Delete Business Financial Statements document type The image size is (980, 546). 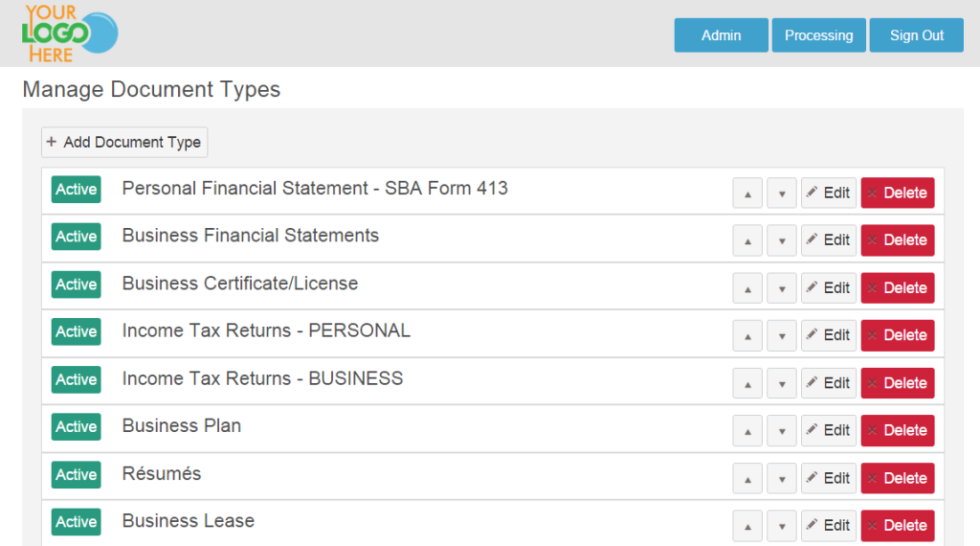[898, 240]
